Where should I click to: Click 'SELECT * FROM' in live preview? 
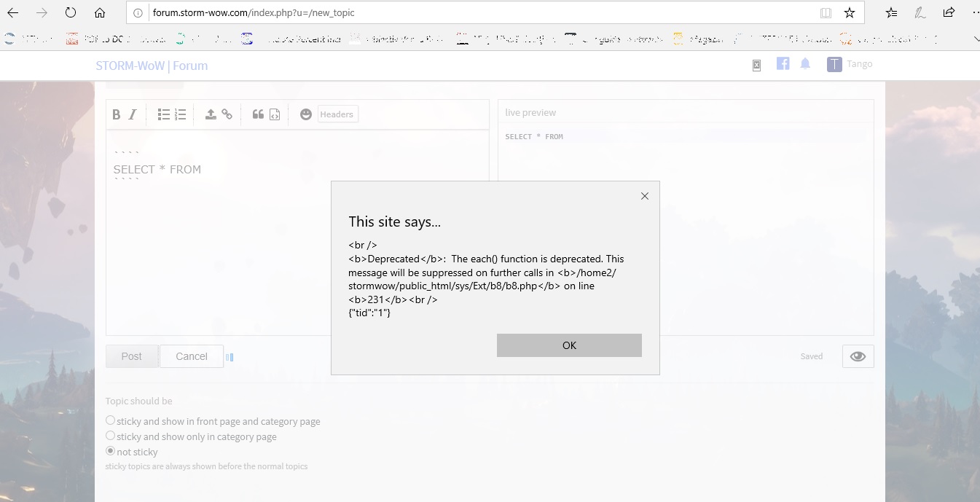[534, 136]
